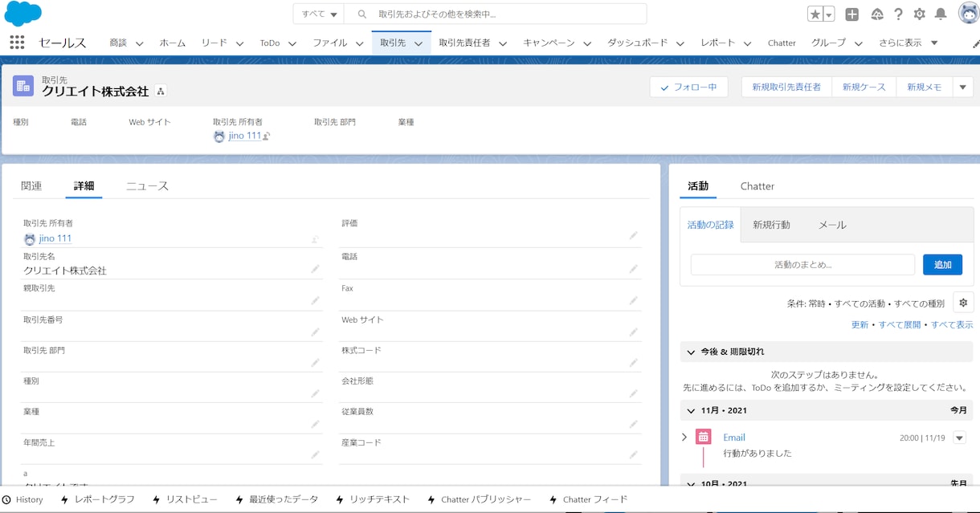Edit the 電話 field pencil icon
980x513 pixels.
click(633, 269)
